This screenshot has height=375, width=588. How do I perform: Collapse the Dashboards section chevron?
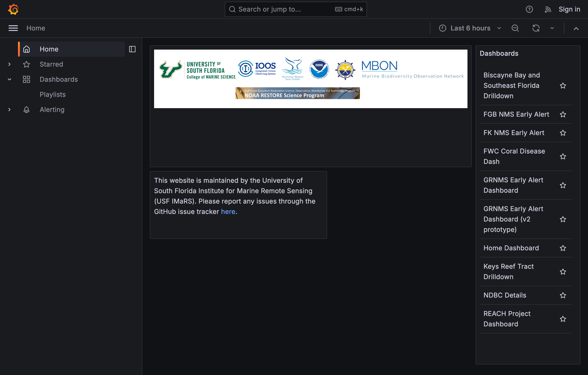(9, 79)
